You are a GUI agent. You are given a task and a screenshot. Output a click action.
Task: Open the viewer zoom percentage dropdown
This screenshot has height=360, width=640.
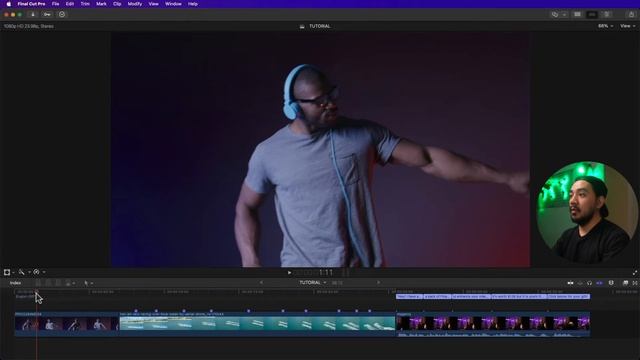[x=605, y=26]
